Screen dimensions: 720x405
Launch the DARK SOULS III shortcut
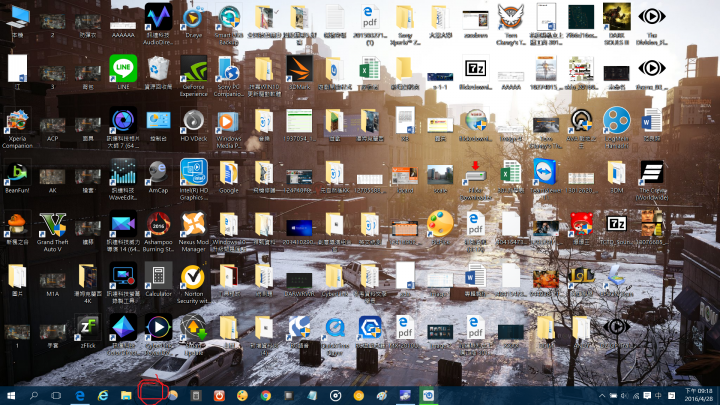pyautogui.click(x=616, y=24)
